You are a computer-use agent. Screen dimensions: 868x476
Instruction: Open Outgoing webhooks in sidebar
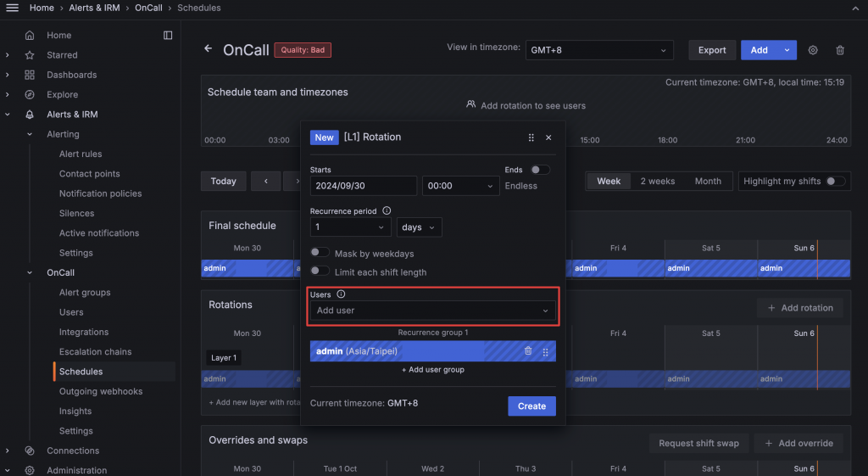tap(101, 391)
